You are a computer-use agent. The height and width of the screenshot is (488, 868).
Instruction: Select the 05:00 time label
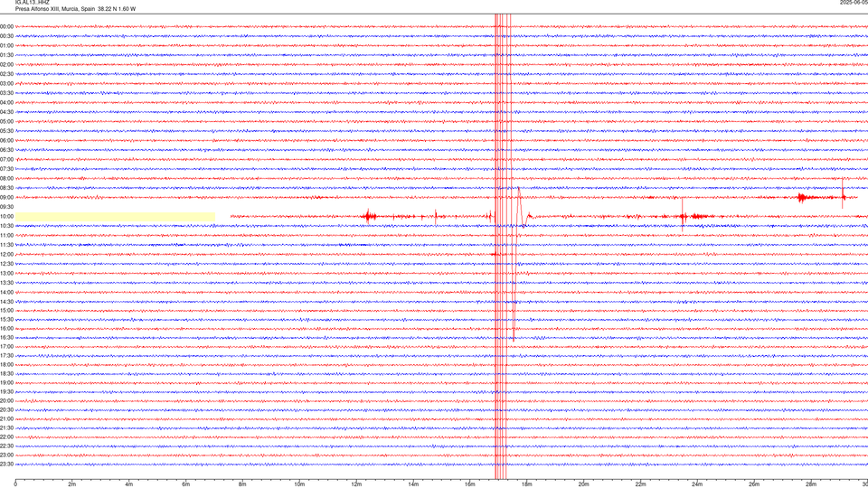click(6, 122)
